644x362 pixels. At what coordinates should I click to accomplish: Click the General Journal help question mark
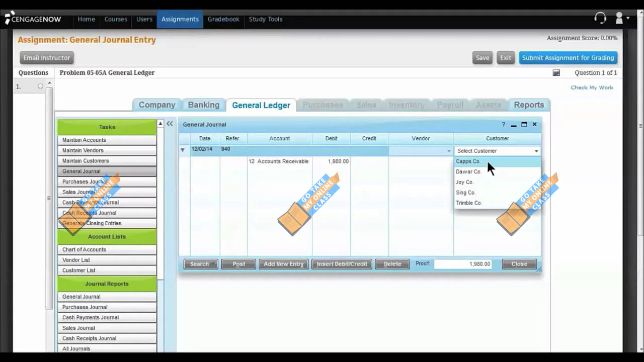503,124
